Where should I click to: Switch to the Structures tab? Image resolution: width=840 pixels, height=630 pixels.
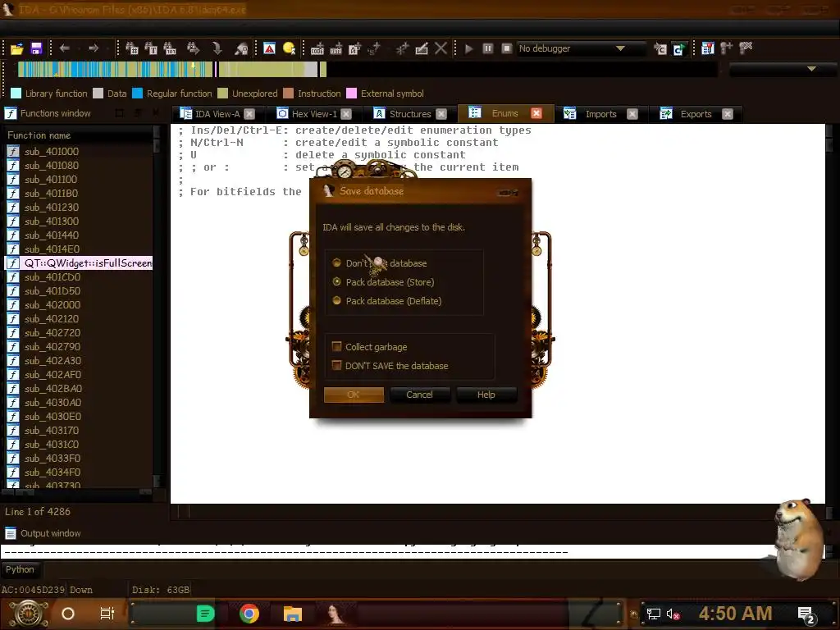click(x=410, y=114)
